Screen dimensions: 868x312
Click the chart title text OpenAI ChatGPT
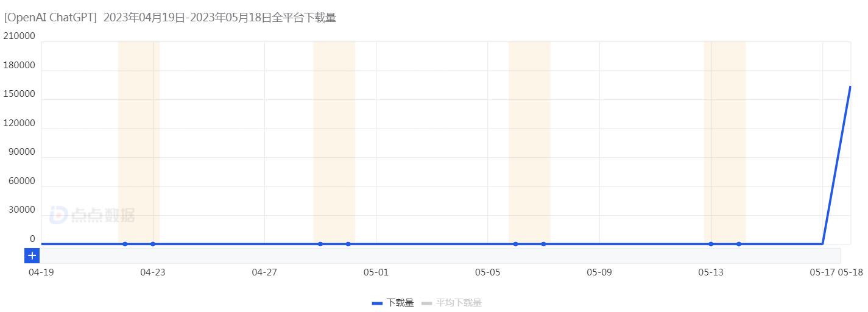point(51,18)
